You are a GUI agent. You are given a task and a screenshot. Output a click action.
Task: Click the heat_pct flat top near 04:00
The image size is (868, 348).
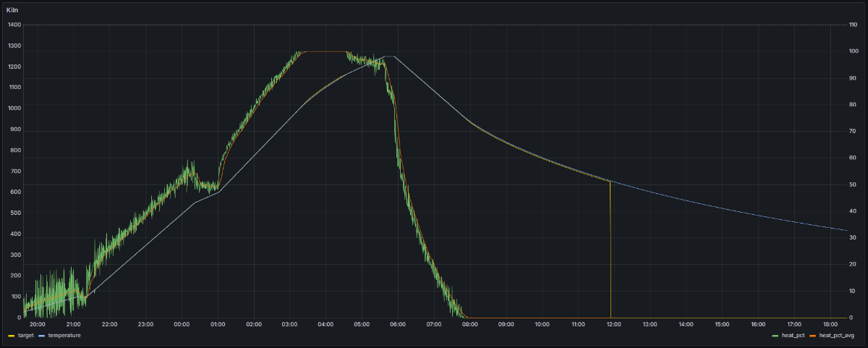[x=325, y=52]
